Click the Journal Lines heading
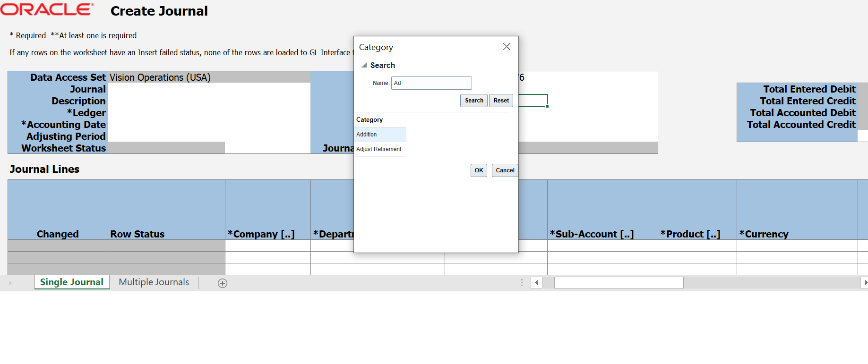868x364 pixels. [x=44, y=169]
